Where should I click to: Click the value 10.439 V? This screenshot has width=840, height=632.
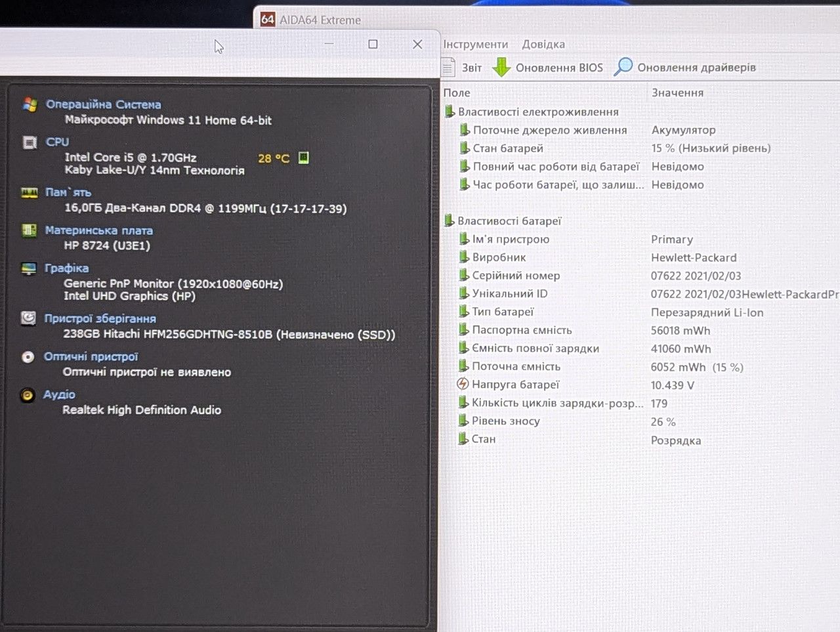[672, 385]
